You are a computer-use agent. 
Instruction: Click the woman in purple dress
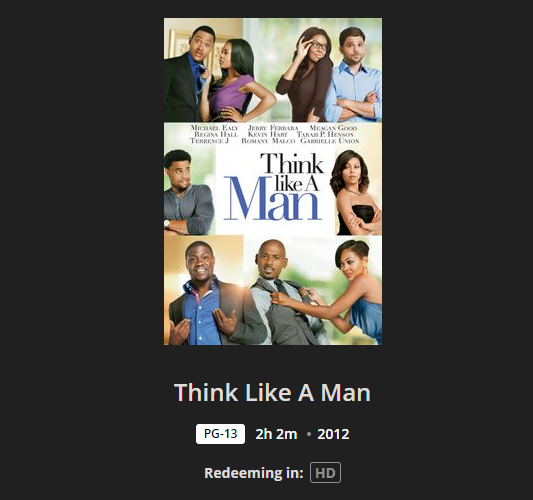pos(234,82)
